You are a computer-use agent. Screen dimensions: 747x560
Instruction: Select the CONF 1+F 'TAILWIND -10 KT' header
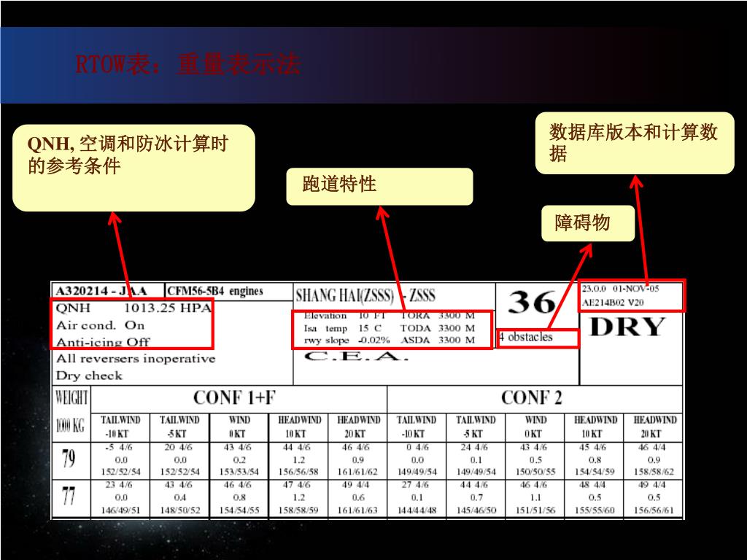coord(120,427)
